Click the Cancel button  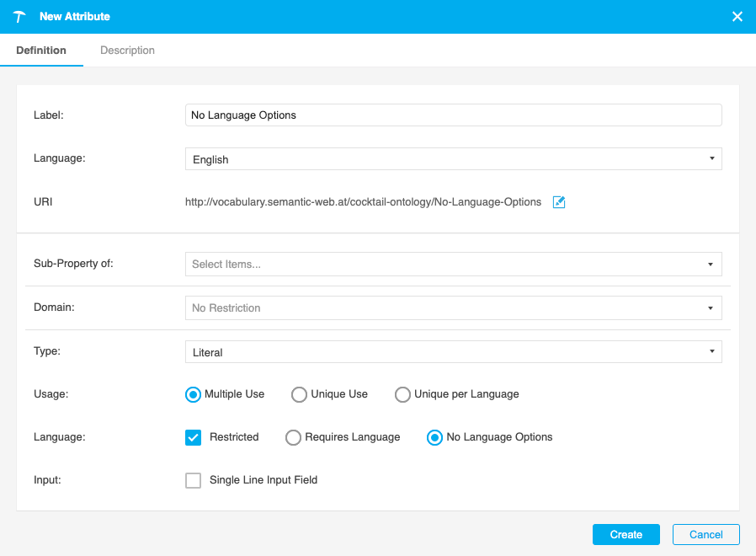[x=705, y=534]
